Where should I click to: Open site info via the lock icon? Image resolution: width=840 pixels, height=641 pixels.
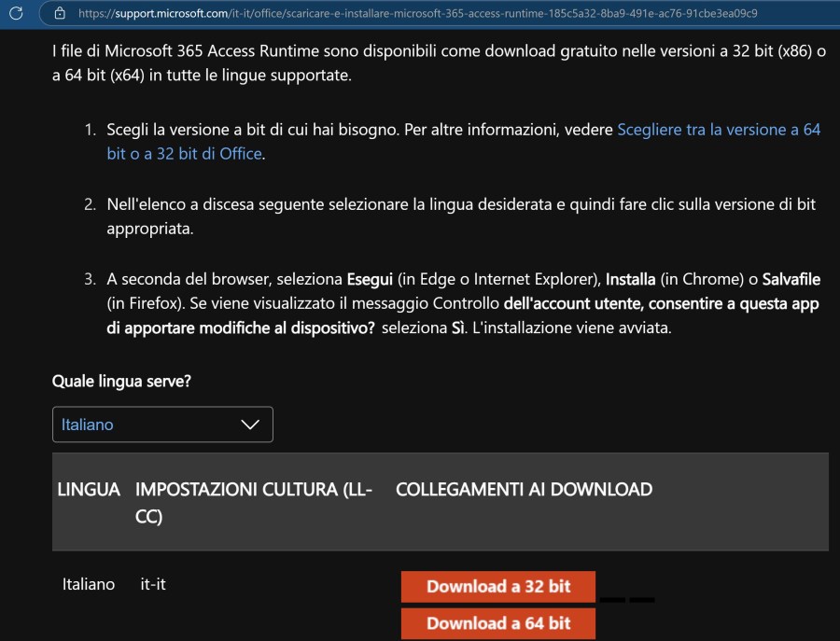61,13
